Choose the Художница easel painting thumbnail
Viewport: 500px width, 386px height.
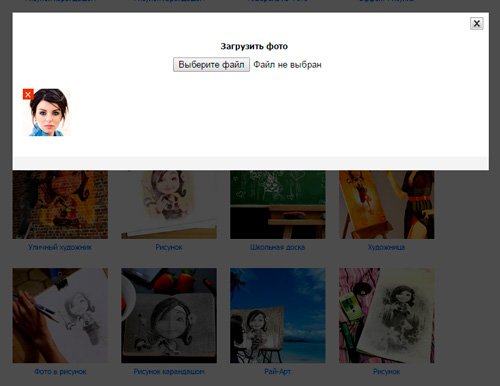387,204
